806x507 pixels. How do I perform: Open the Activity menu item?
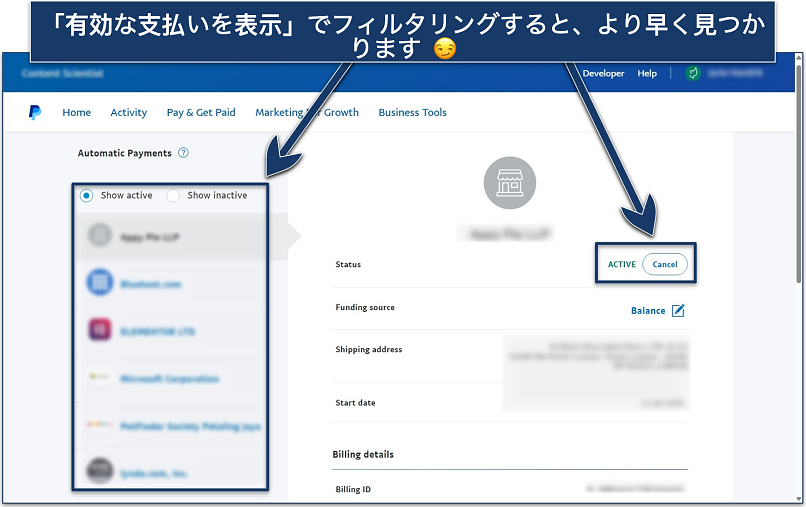point(128,113)
